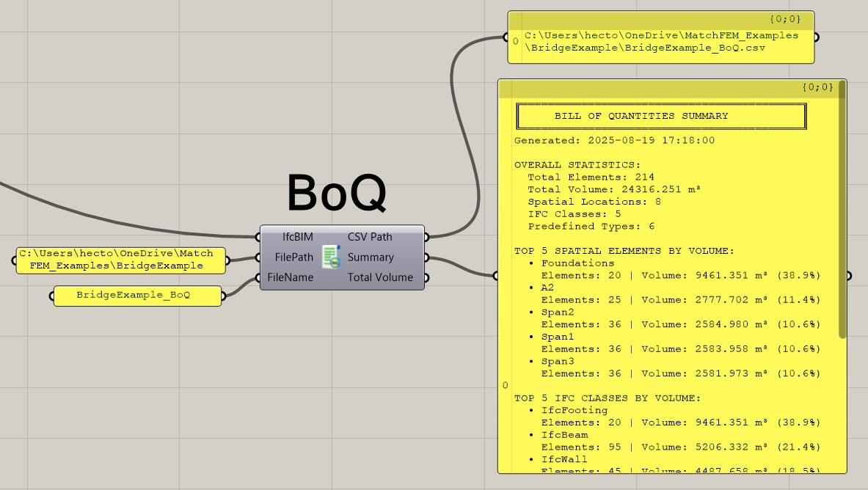Click the CSV Path output parameter
The height and width of the screenshot is (490, 868).
[x=370, y=237]
